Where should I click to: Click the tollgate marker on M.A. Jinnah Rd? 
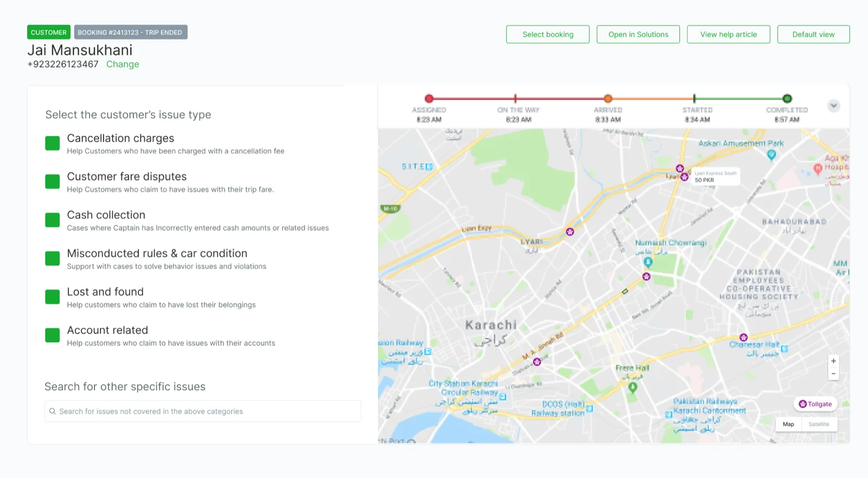(537, 362)
